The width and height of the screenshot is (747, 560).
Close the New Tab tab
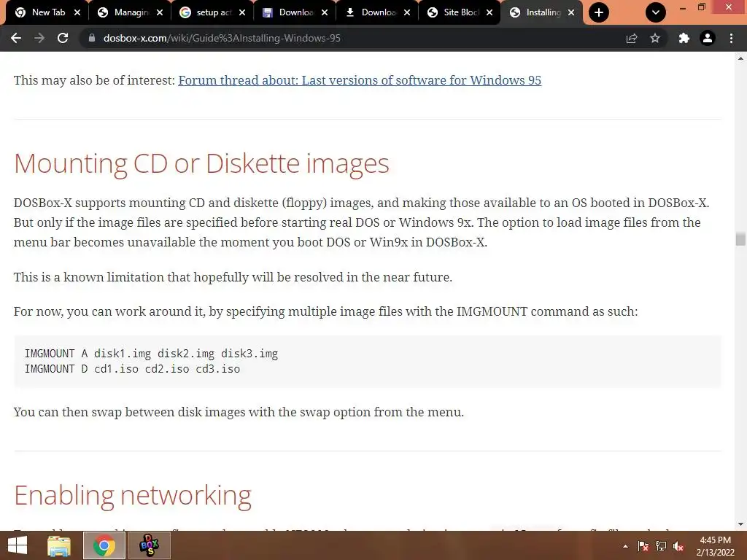pyautogui.click(x=77, y=12)
